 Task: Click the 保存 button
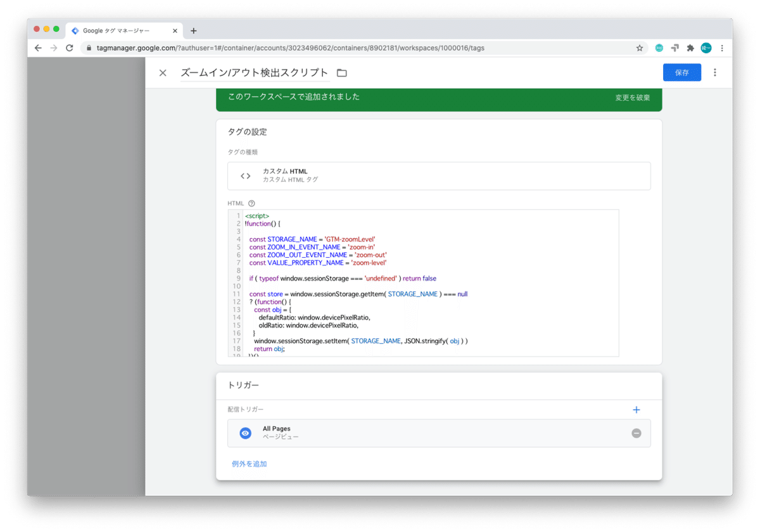point(682,73)
